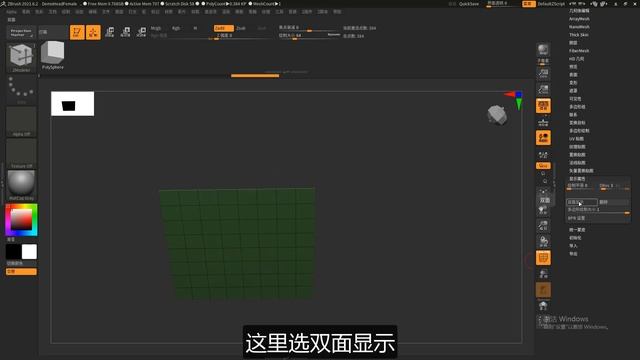Click the Scroll canvas icon on right shelf
Image resolution: width=640 pixels, height=360 pixels.
(543, 73)
